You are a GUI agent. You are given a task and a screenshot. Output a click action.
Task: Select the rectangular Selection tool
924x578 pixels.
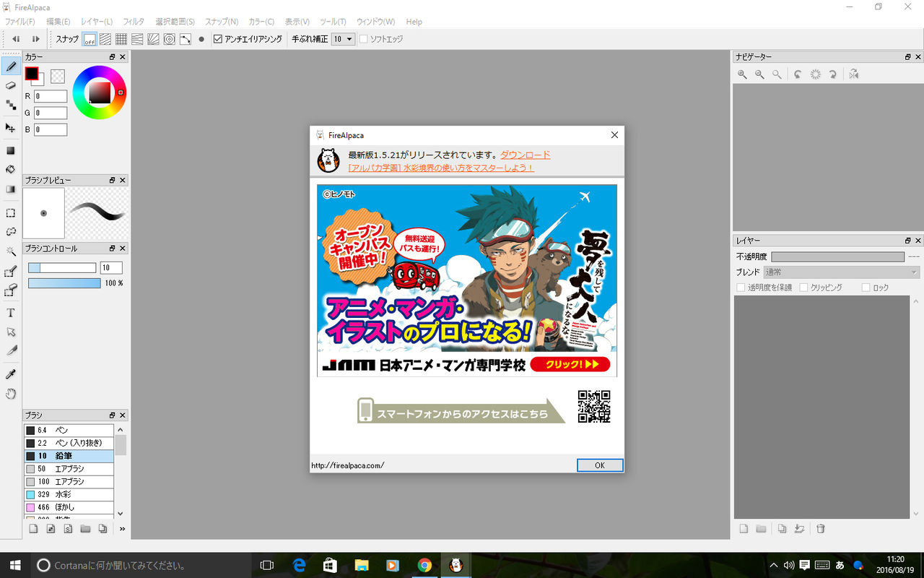pos(11,213)
